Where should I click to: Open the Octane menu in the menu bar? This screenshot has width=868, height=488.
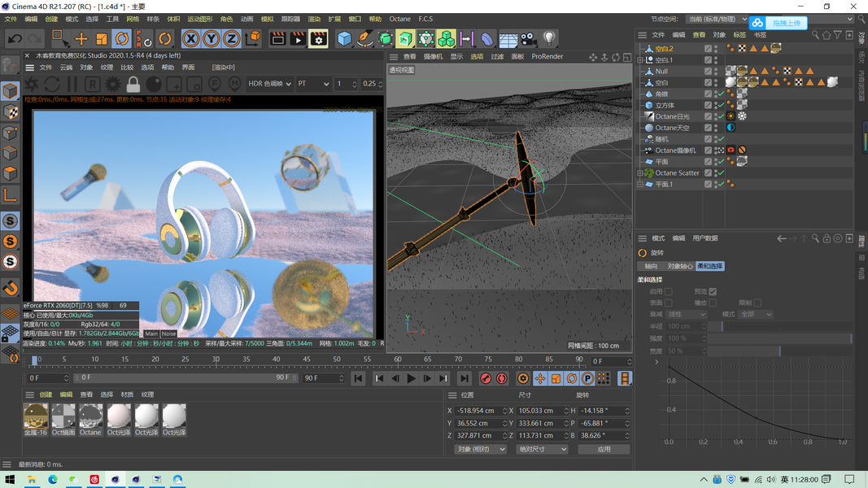click(399, 19)
